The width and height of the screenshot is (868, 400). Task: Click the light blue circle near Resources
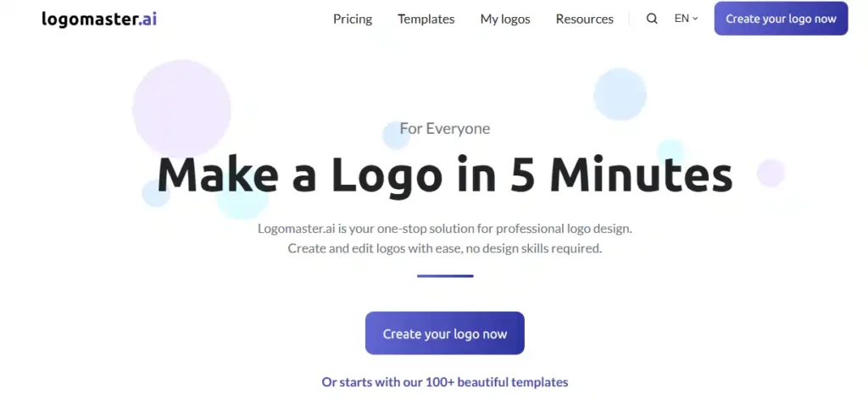tap(620, 94)
